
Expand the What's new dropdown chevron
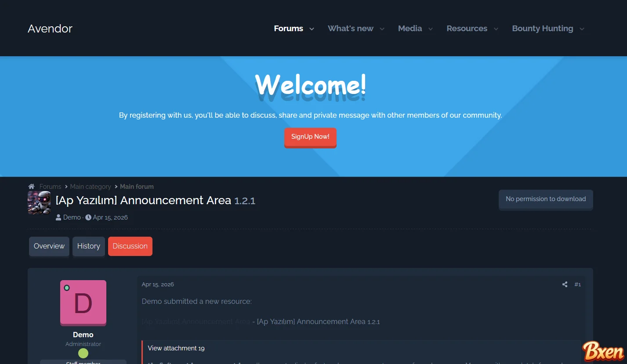point(382,29)
